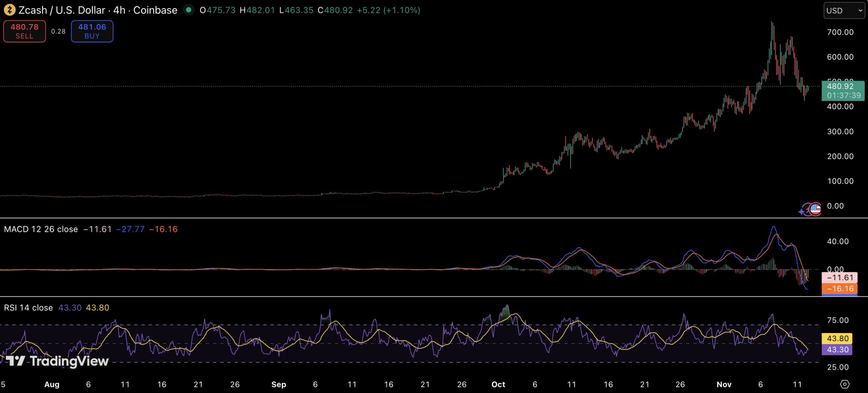Click the yellow 43.80 RSI value label
Image resolution: width=868 pixels, height=393 pixels.
pyautogui.click(x=837, y=338)
